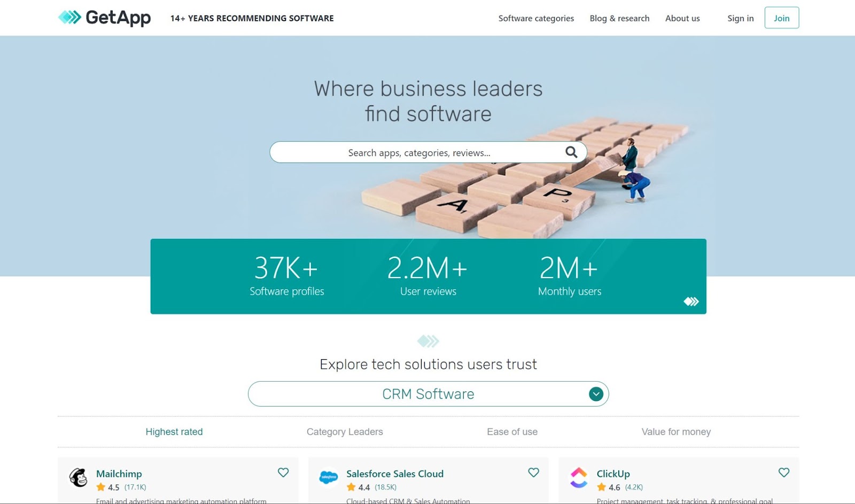Click the search magnifier icon
This screenshot has height=504, width=855.
pos(571,152)
